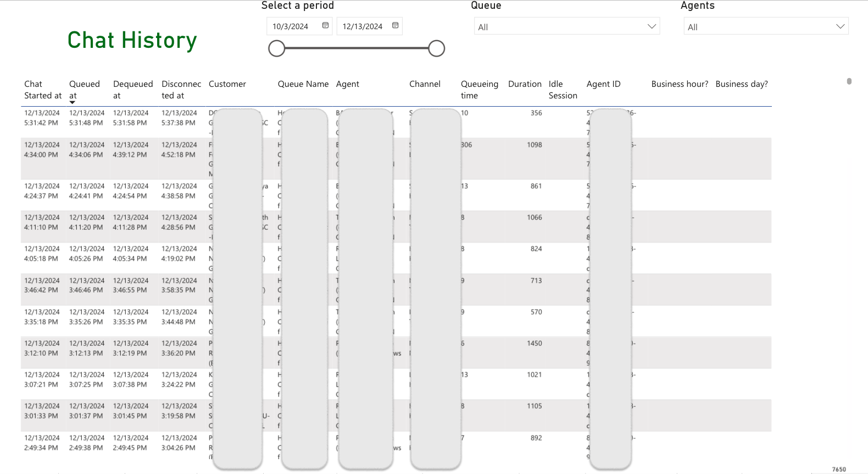Click the right handle of period slider
The height and width of the screenshot is (474, 868).
point(436,48)
